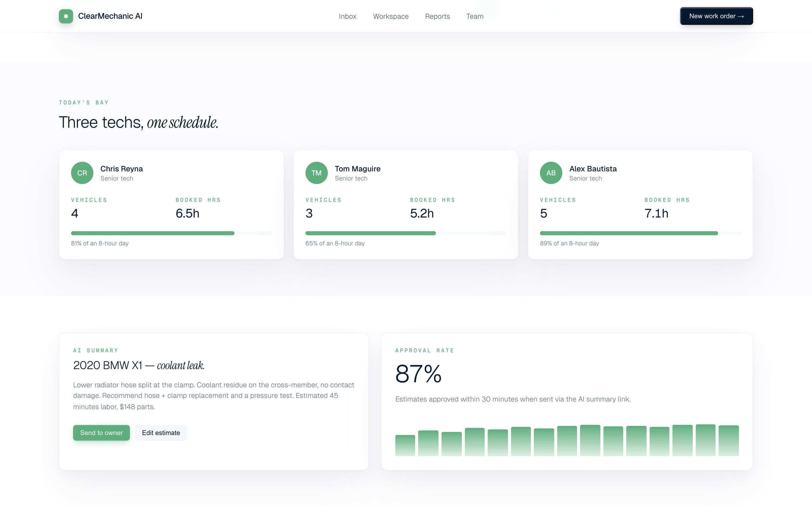Select Tom Maguire's TM avatar
The width and height of the screenshot is (812, 507).
(317, 173)
